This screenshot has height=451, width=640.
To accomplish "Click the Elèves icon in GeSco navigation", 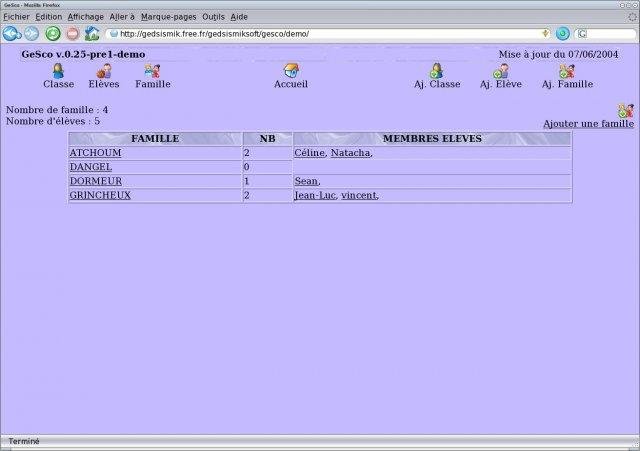I will (104, 71).
